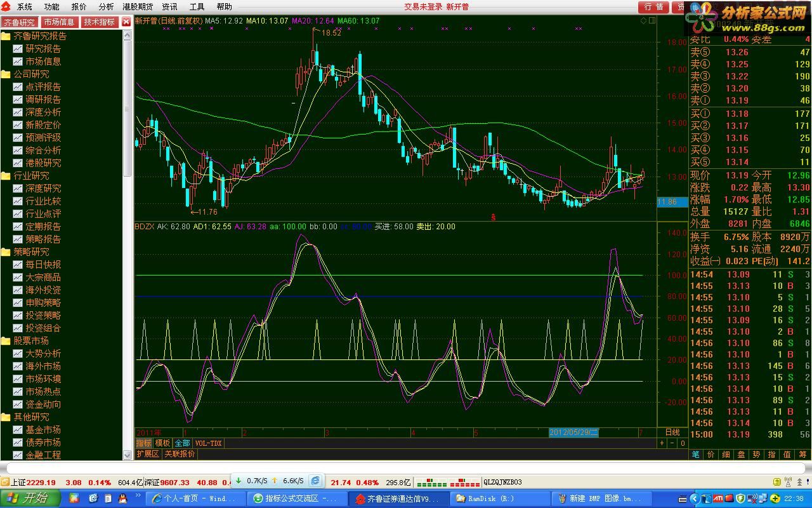The width and height of the screenshot is (812, 508).
Task: Click the Windows 开始 start button
Action: [30, 498]
